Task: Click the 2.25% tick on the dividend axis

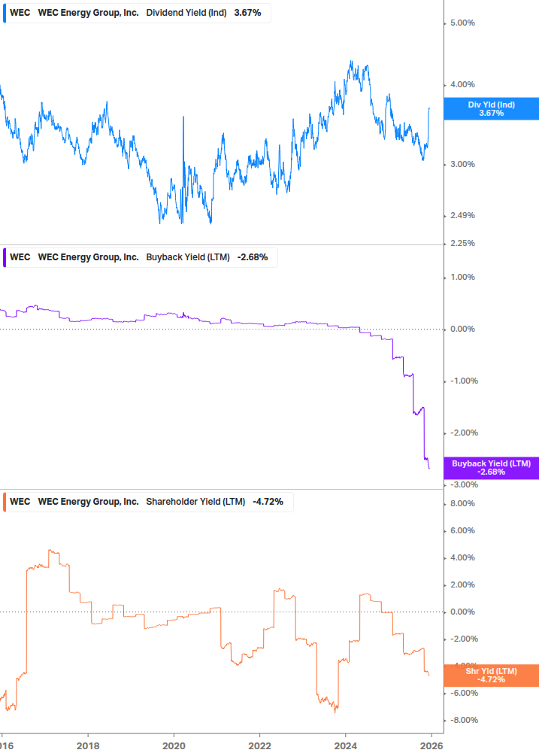Action: pyautogui.click(x=462, y=244)
